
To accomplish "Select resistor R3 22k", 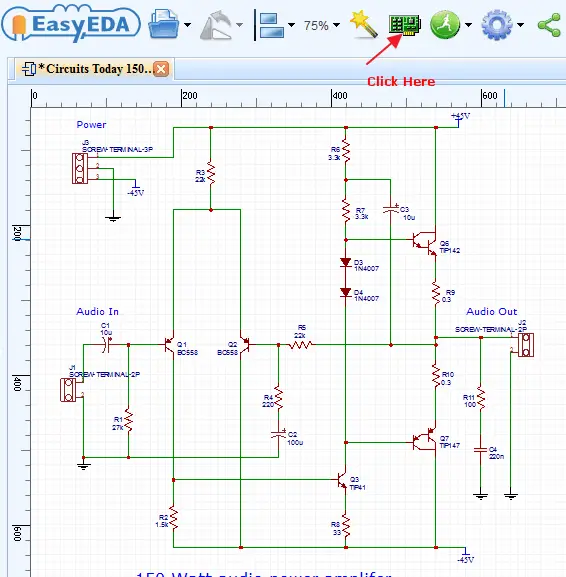I will click(211, 172).
